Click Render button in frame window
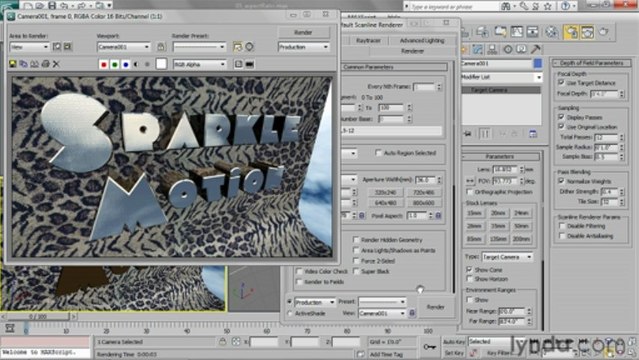The width and height of the screenshot is (639, 360). click(303, 32)
